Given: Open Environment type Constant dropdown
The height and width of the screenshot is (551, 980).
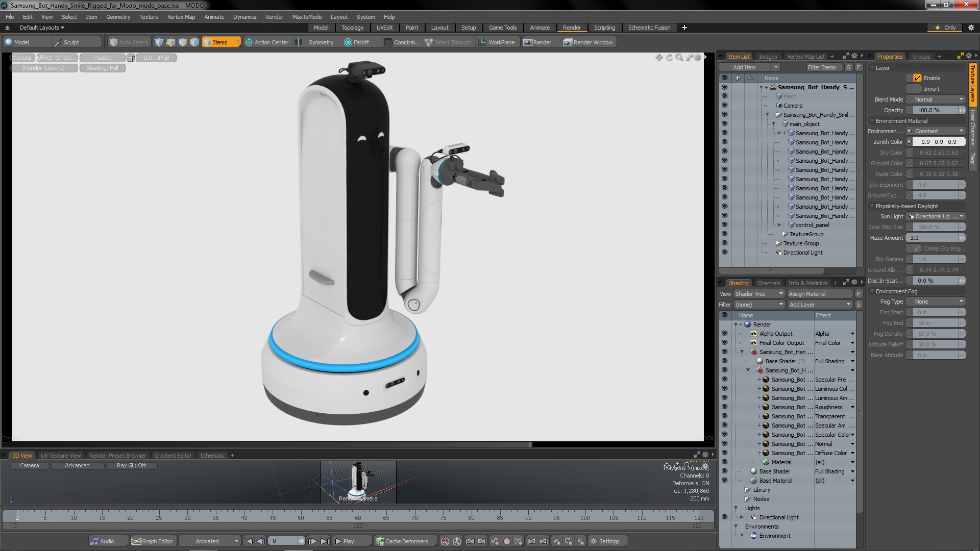Looking at the screenshot, I should coord(939,131).
